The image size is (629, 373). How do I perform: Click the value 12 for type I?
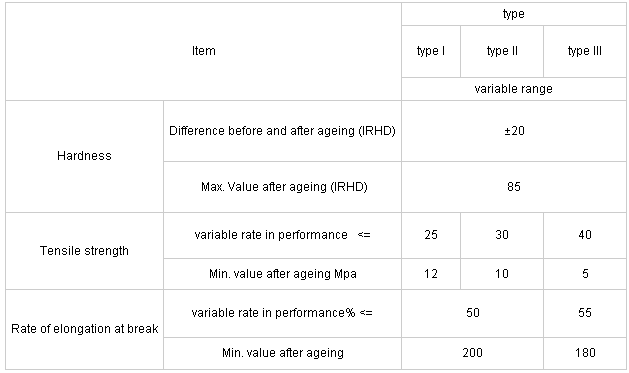[431, 274]
